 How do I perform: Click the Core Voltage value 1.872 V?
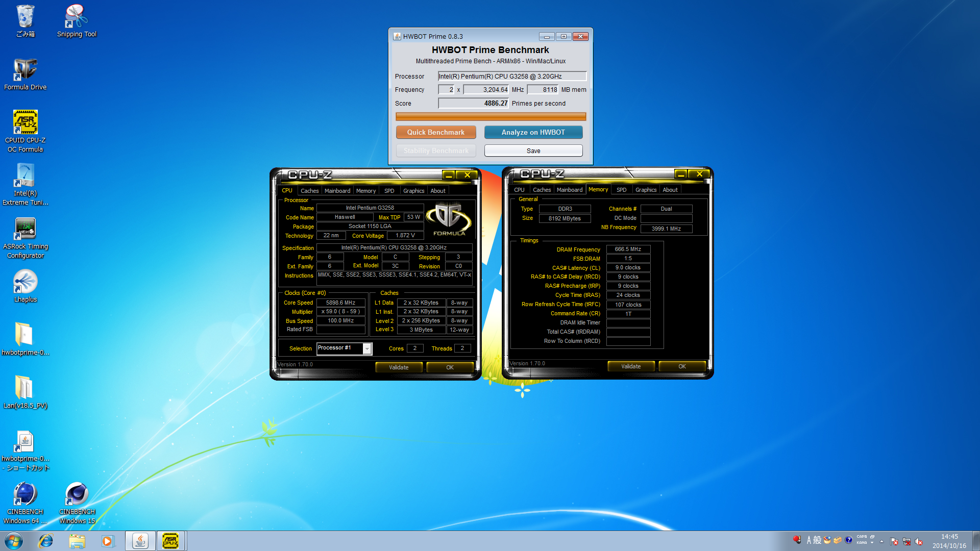405,235
